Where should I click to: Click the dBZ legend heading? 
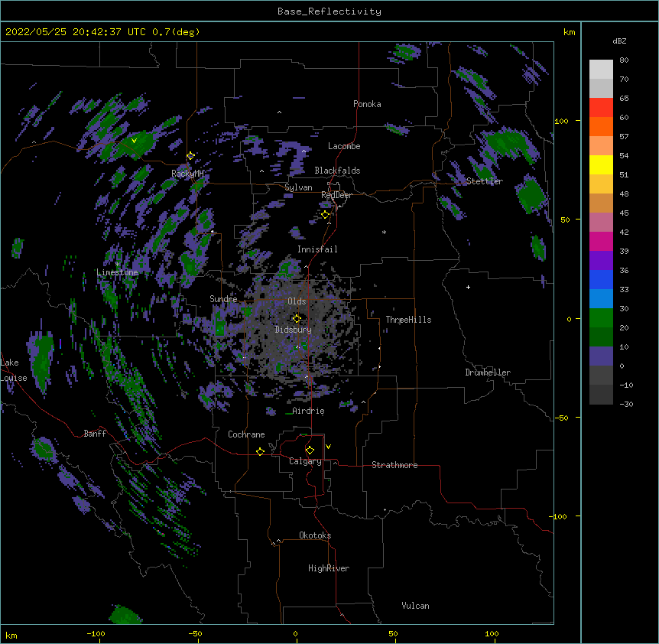pyautogui.click(x=619, y=41)
